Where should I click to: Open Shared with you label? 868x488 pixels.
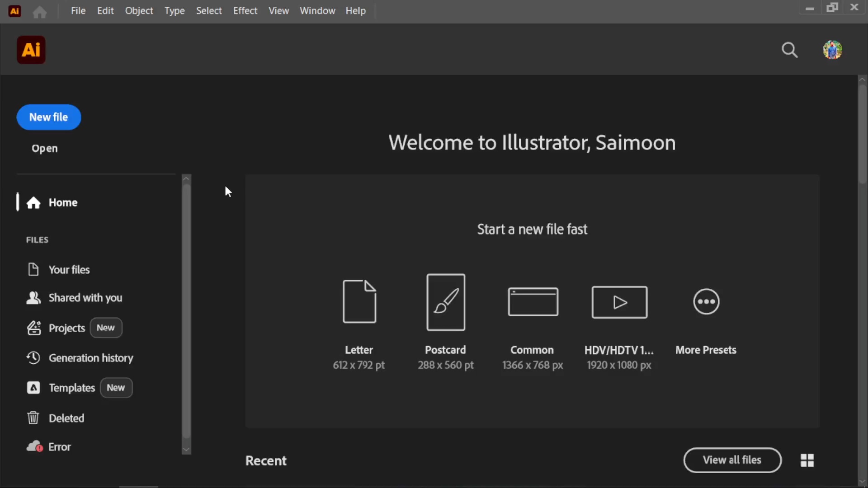85,298
